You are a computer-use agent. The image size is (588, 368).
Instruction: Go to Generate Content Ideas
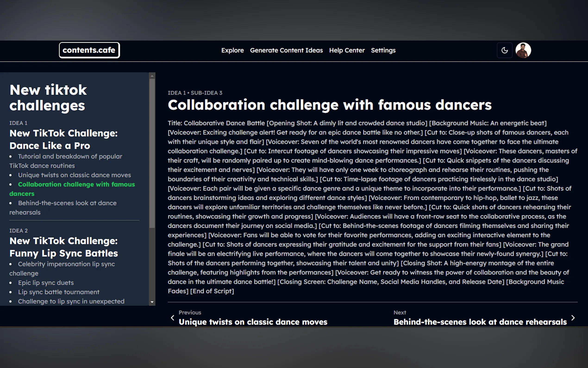click(286, 50)
